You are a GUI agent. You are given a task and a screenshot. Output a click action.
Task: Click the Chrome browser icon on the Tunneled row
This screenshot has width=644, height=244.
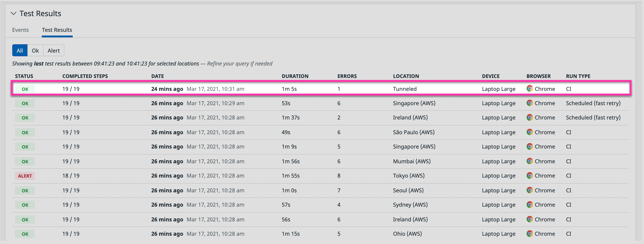click(x=530, y=89)
